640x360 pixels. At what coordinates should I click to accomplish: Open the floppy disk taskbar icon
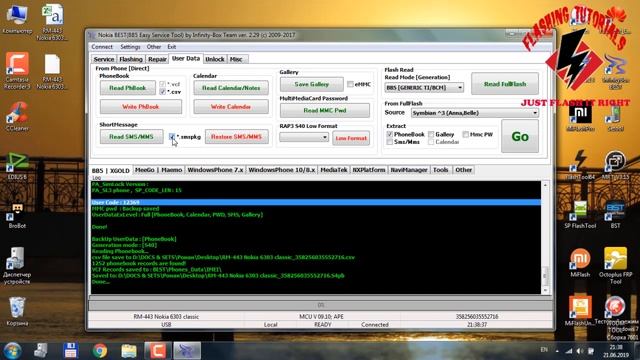pos(70,351)
